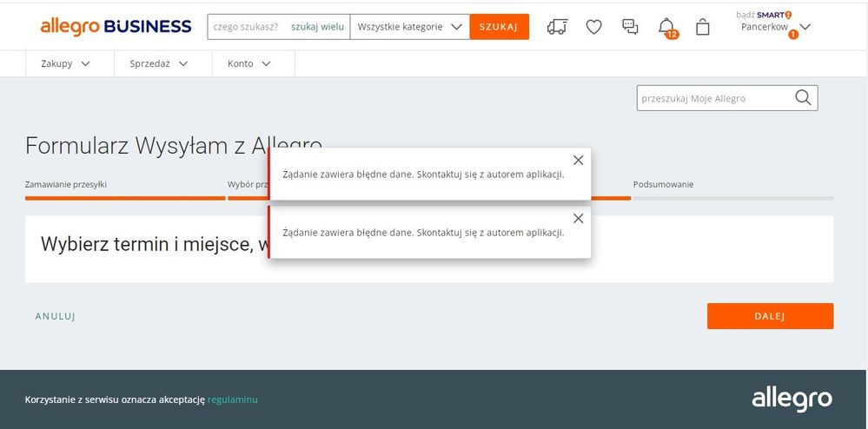Click magnifier icon in Moje Allegro search
The image size is (868, 429).
(803, 97)
